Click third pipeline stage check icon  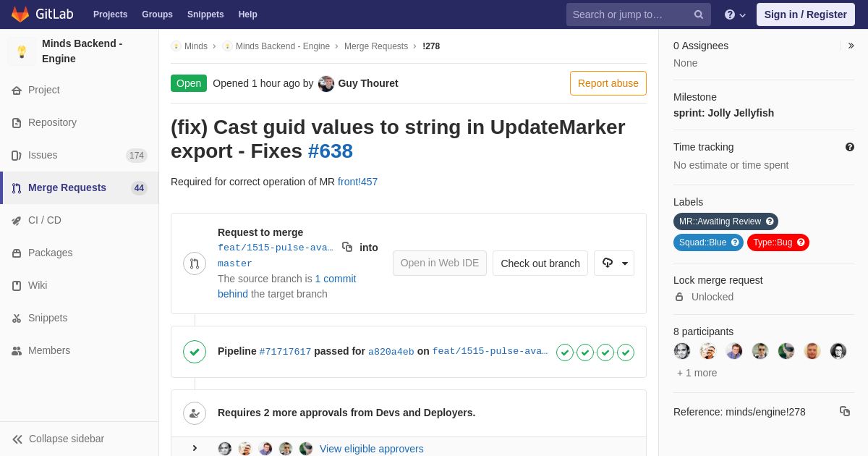pyautogui.click(x=605, y=352)
